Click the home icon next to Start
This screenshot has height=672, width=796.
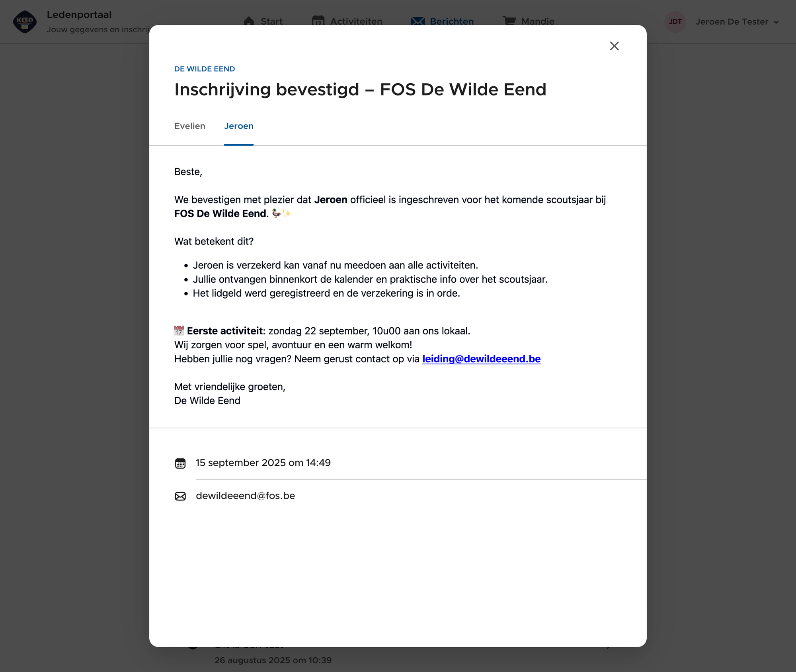[x=249, y=21]
